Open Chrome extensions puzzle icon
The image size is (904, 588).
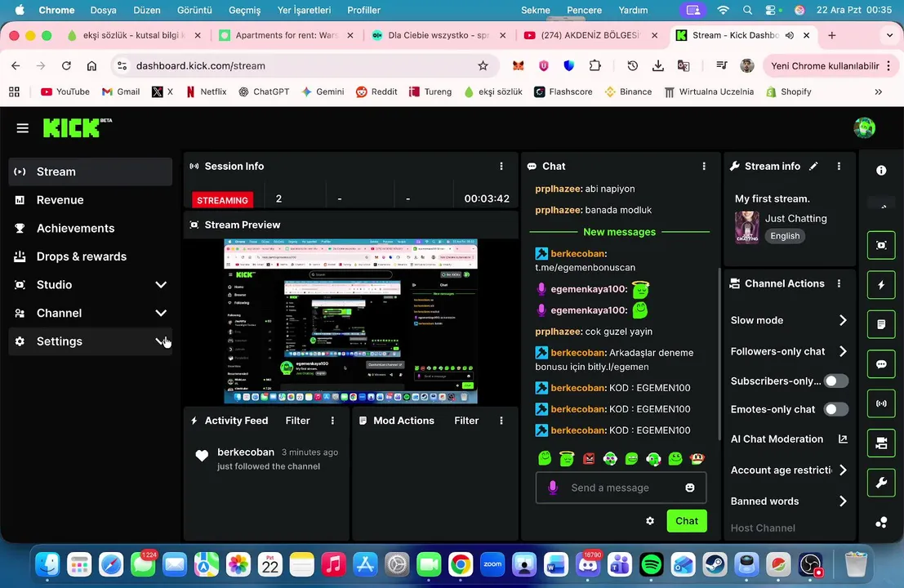click(595, 65)
